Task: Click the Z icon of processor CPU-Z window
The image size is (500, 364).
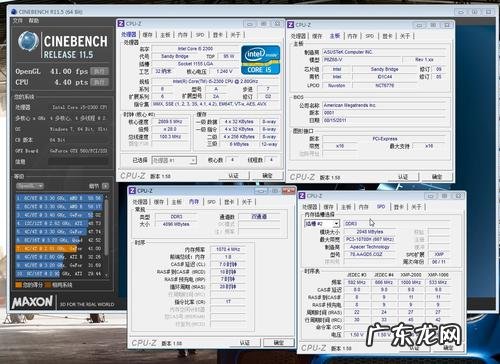Action: [x=121, y=23]
